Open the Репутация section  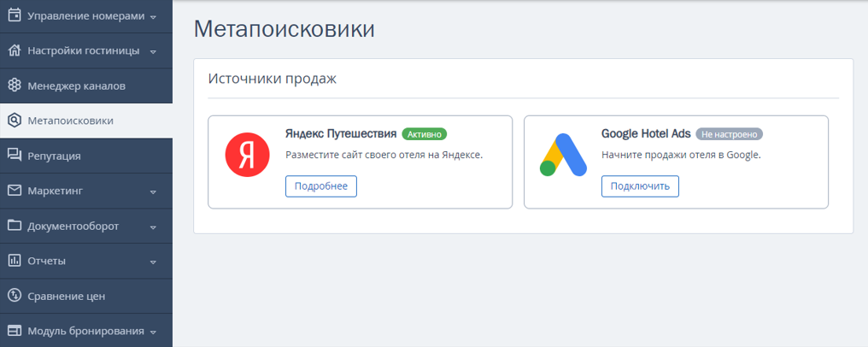86,156
